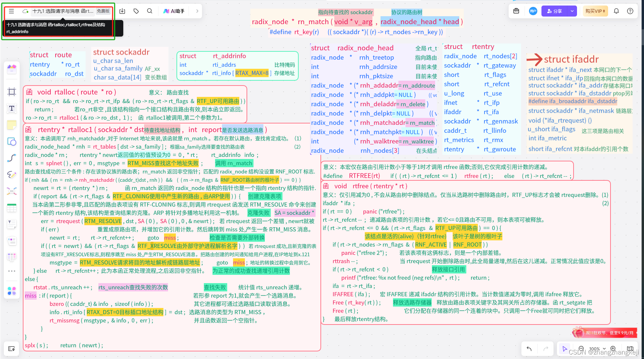Click the zoom in plus icon
Screen dimensions: 644x359
point(613,349)
